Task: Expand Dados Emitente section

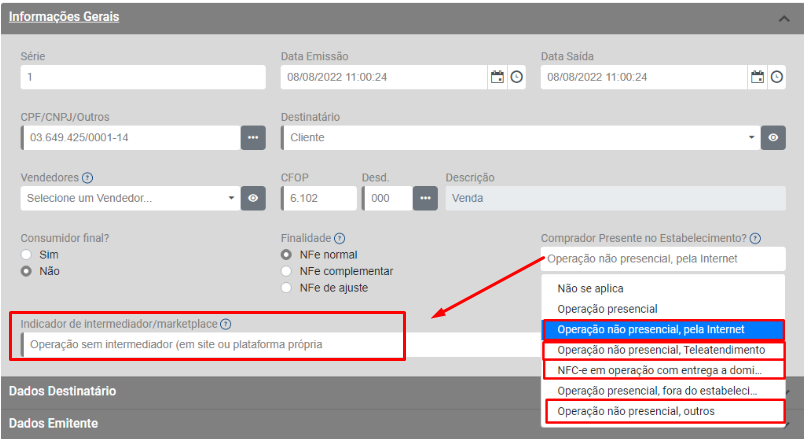Action: point(402,424)
